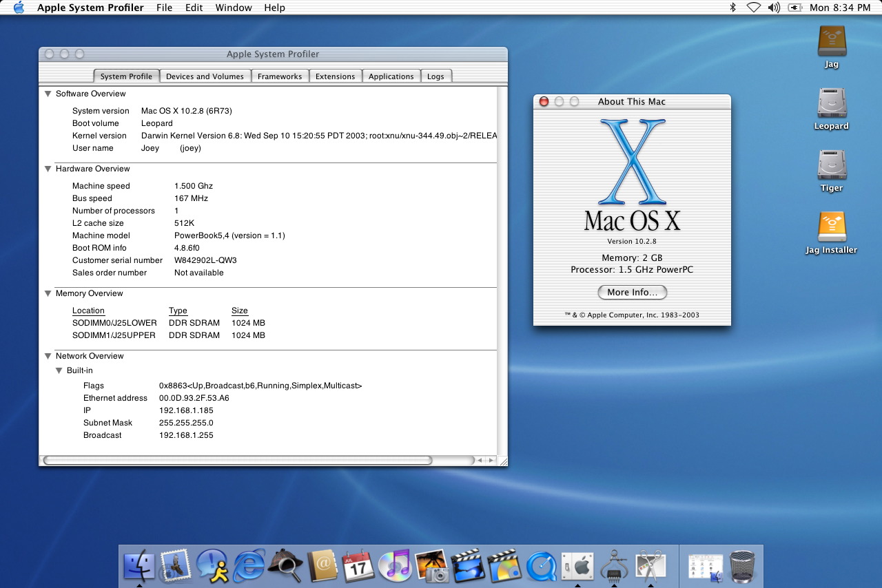This screenshot has height=588, width=882.
Task: Open Sherlock from the Dock
Action: [285, 566]
